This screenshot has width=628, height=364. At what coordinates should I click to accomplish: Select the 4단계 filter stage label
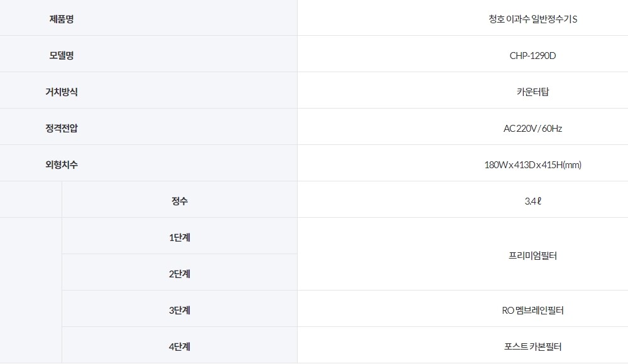point(180,346)
